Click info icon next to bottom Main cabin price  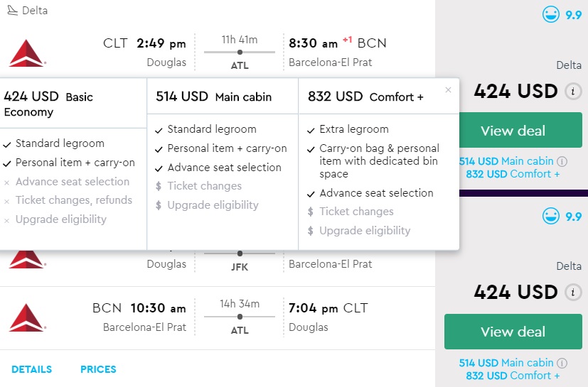[x=562, y=363]
